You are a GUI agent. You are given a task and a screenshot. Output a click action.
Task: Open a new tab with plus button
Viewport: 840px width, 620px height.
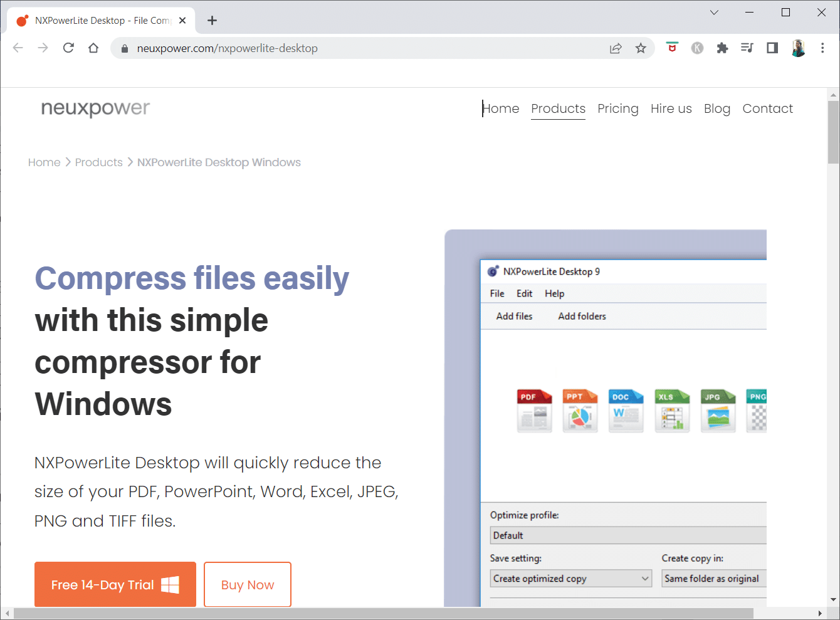[x=213, y=21]
